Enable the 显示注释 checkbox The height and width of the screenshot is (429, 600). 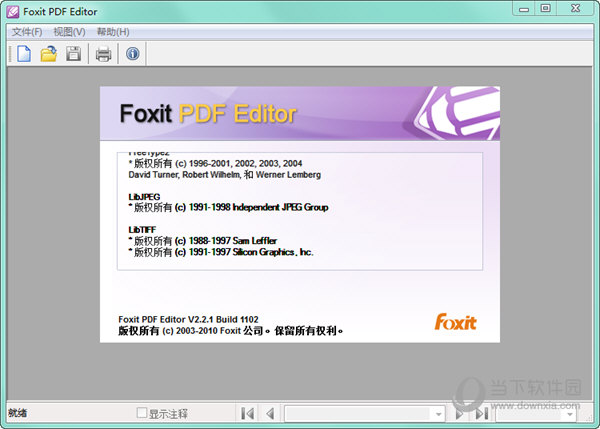[x=142, y=413]
